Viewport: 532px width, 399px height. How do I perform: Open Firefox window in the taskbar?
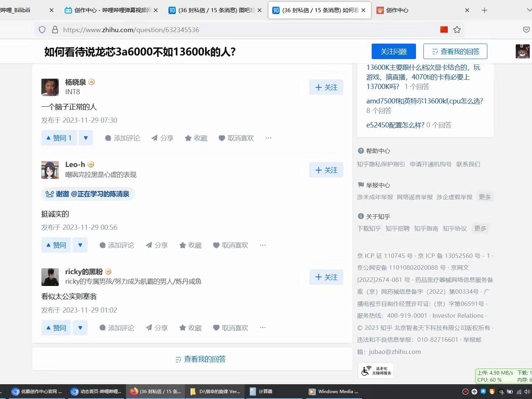[x=156, y=392]
